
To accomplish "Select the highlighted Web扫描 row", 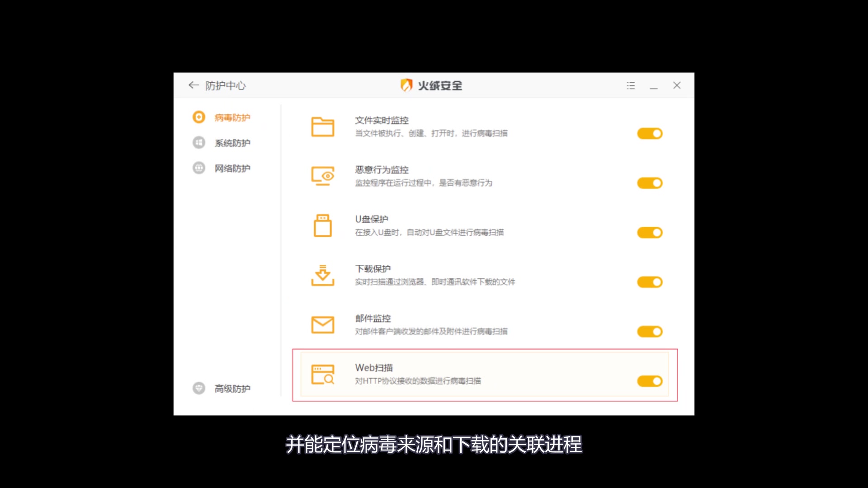I will point(484,374).
